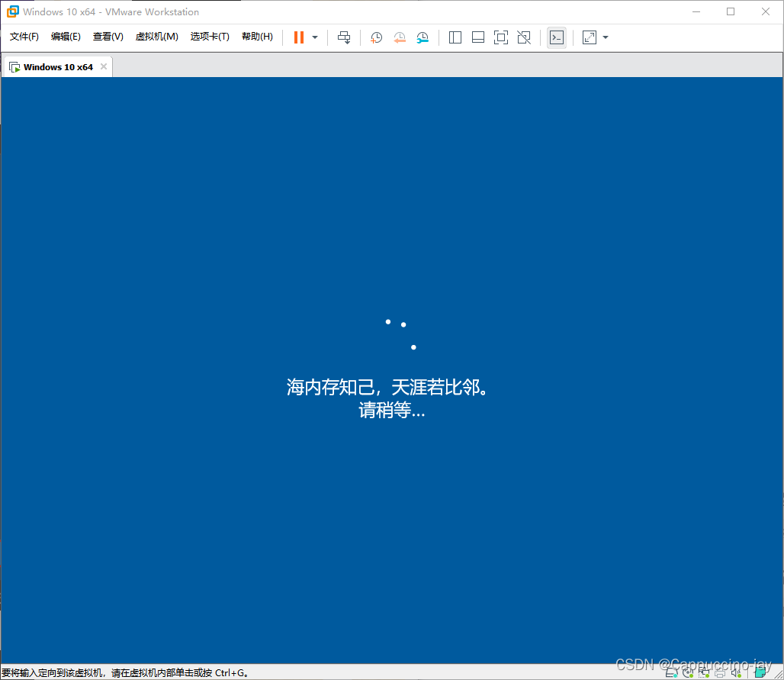Click the network adapter status icon
This screenshot has height=680, width=784.
coord(703,673)
